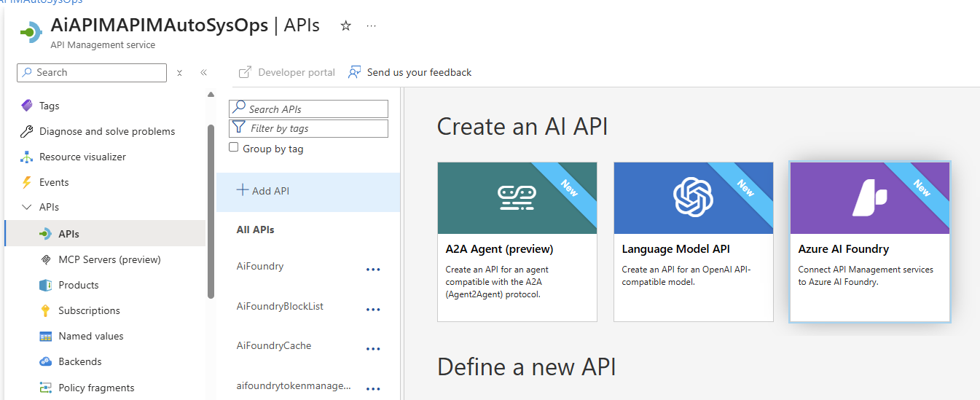This screenshot has width=980, height=400.
Task: Favorite this page with the star icon
Action: 346,26
